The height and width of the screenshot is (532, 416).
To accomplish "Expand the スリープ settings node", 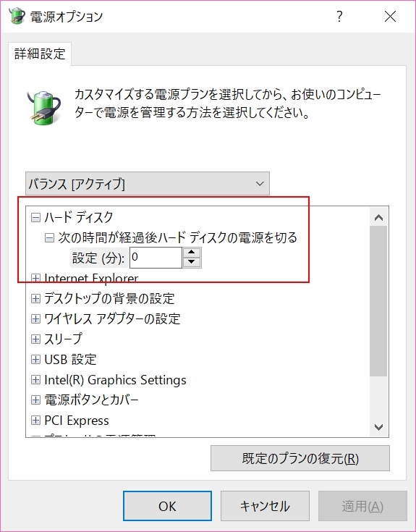I will click(35, 339).
